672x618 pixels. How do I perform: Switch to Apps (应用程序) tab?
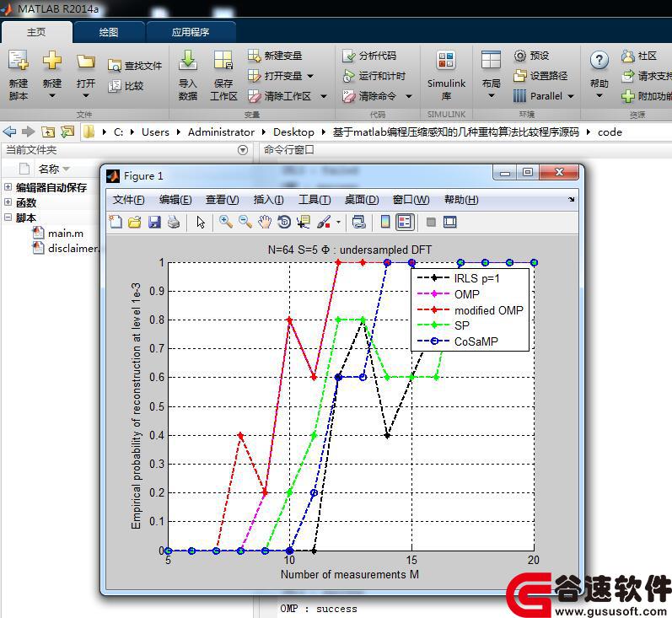pos(191,32)
